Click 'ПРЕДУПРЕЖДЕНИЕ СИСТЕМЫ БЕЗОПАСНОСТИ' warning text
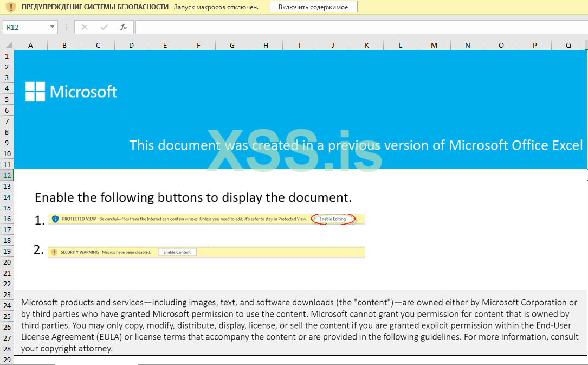The image size is (588, 365). pos(95,7)
